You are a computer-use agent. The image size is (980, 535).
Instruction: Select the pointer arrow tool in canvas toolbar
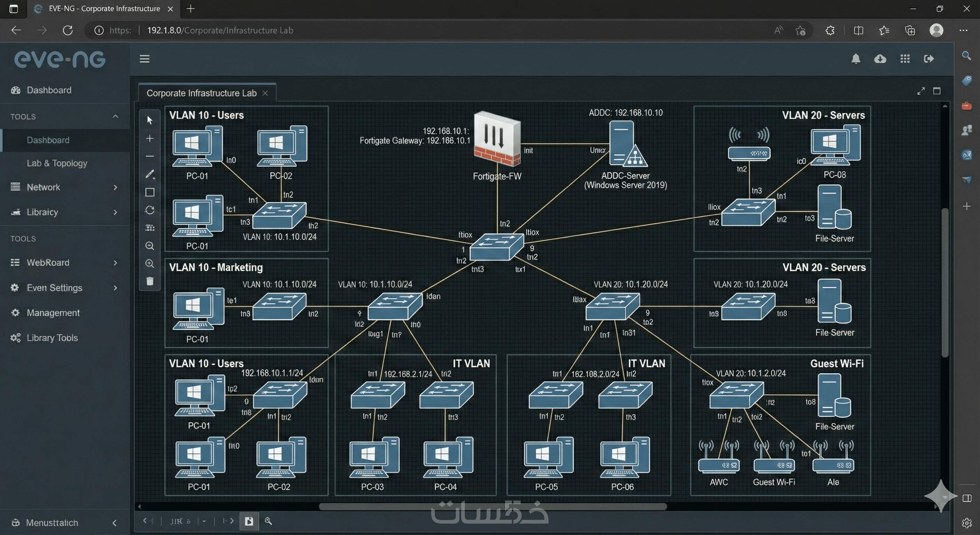(x=150, y=120)
